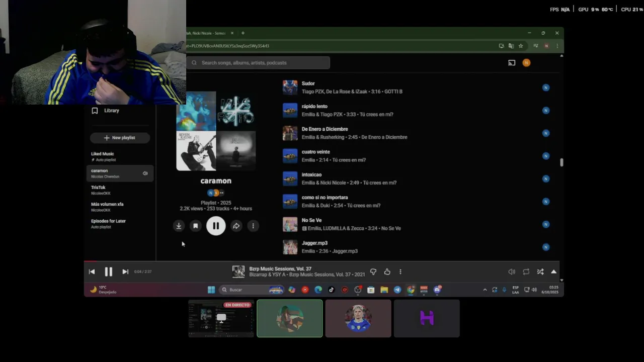The image size is (644, 362).
Task: Open the Chrome profile N avatar
Action: 546,46
